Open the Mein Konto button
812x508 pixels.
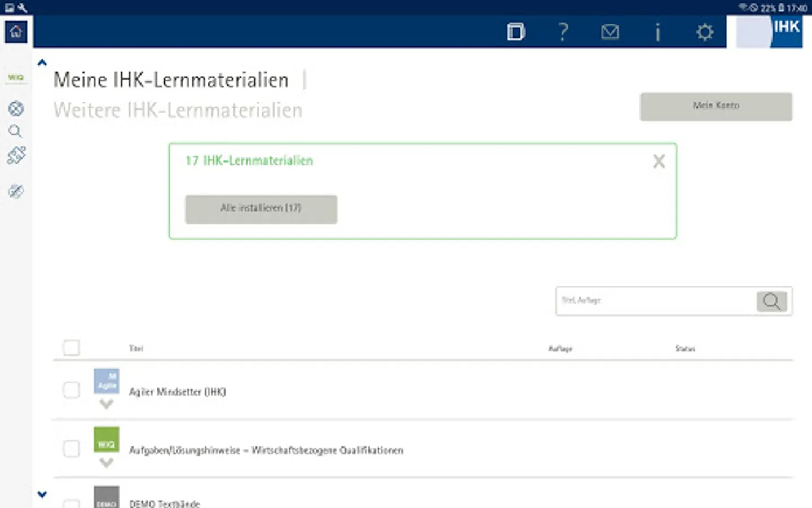716,106
